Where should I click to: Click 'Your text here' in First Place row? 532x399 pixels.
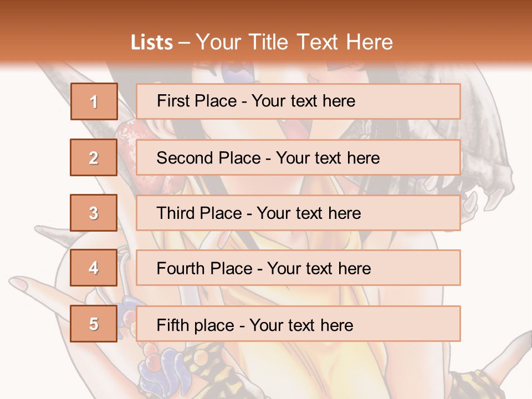point(303,101)
